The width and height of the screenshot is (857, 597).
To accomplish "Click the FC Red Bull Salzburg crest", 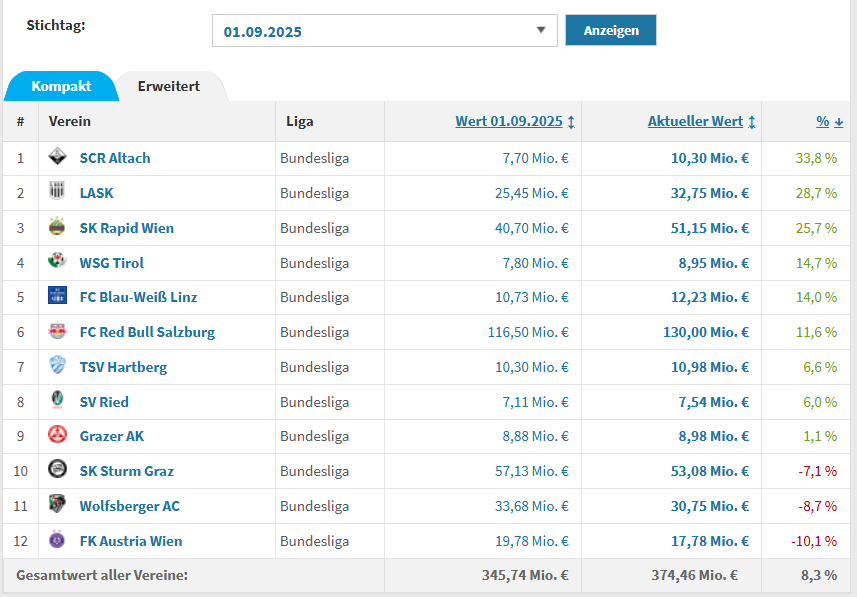I will click(x=57, y=331).
